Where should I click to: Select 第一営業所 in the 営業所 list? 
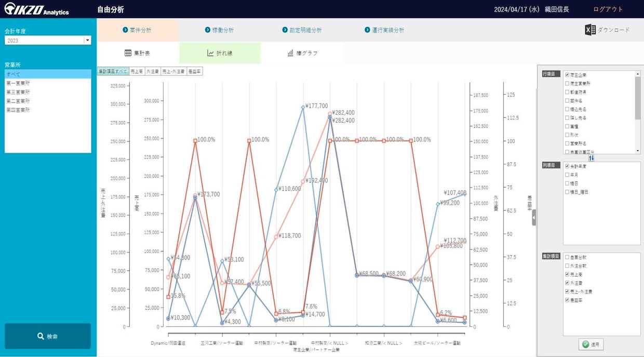48,83
